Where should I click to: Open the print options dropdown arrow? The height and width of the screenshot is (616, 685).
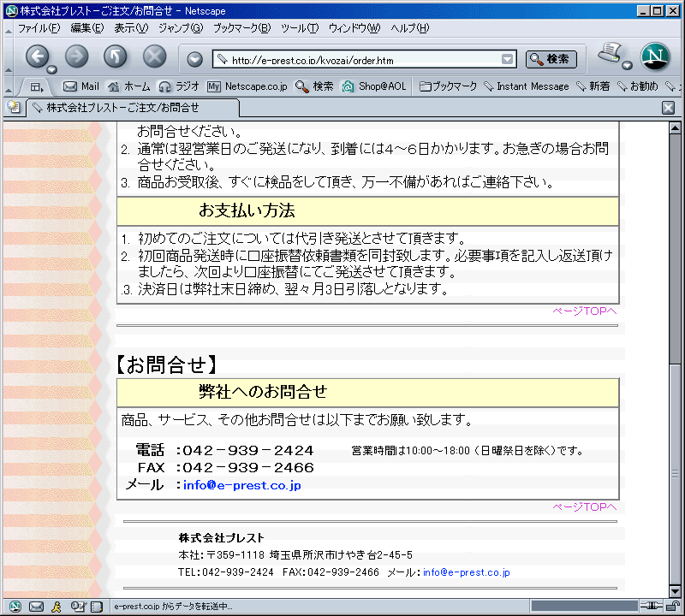click(628, 66)
